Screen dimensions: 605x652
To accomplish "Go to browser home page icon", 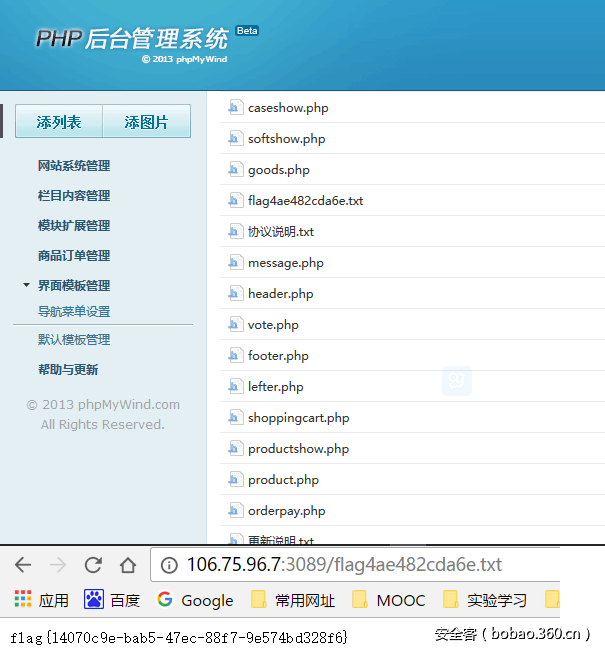I will pos(128,565).
